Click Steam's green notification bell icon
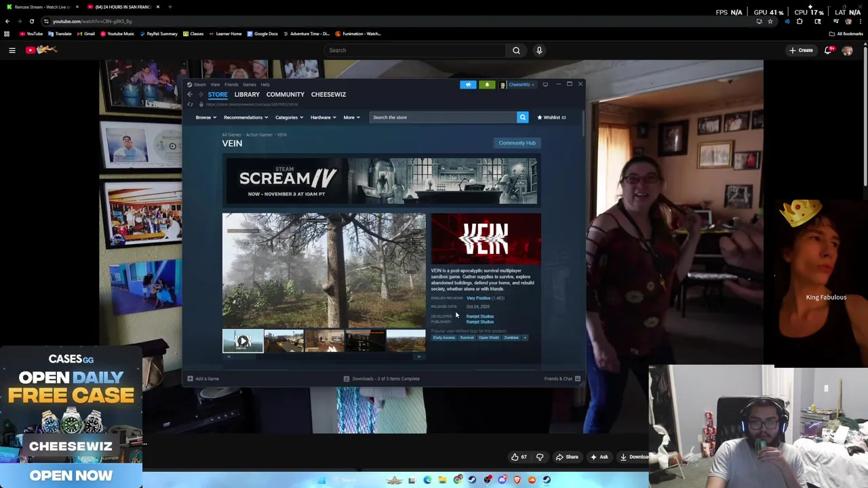 click(487, 85)
